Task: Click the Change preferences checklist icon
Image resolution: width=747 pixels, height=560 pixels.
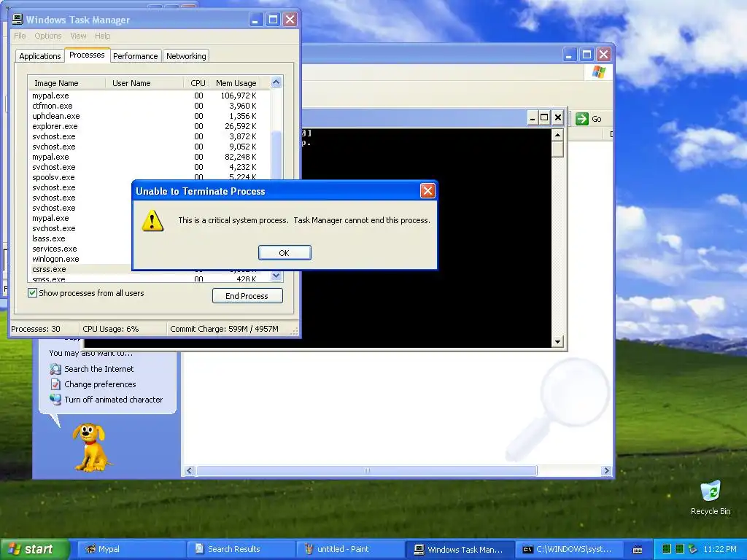Action: (x=55, y=384)
